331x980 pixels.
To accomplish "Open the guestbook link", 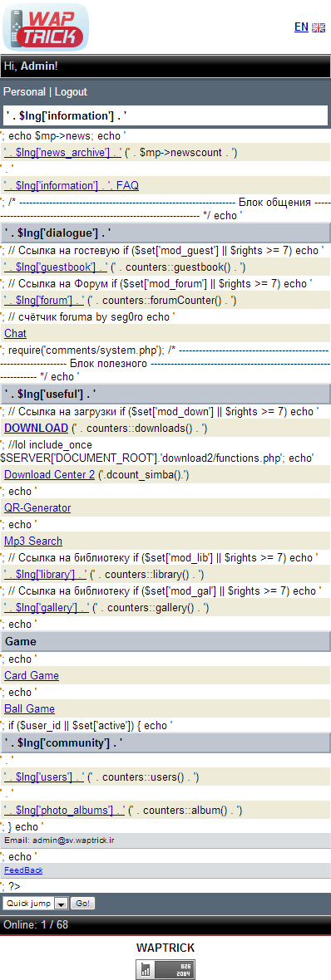I will point(56,267).
